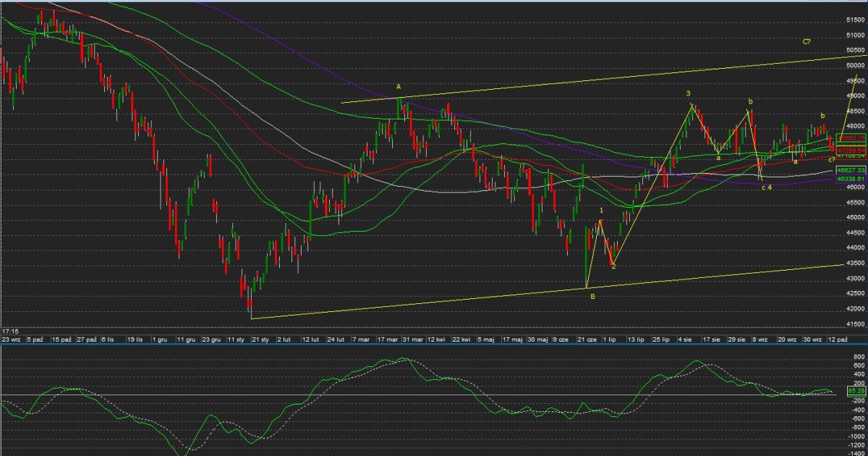Click the 42000 level on the price axis
This screenshot has width=868, height=456.
[x=855, y=309]
